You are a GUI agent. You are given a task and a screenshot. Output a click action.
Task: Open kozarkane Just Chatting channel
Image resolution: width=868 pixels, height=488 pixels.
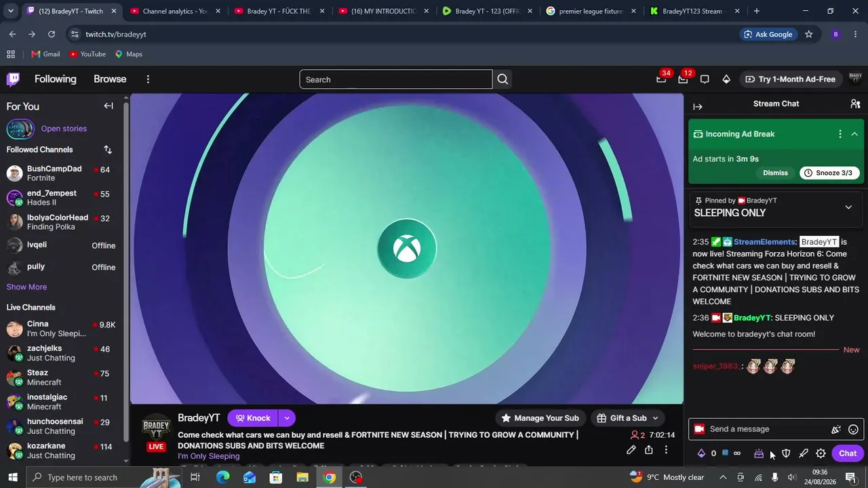click(x=62, y=451)
